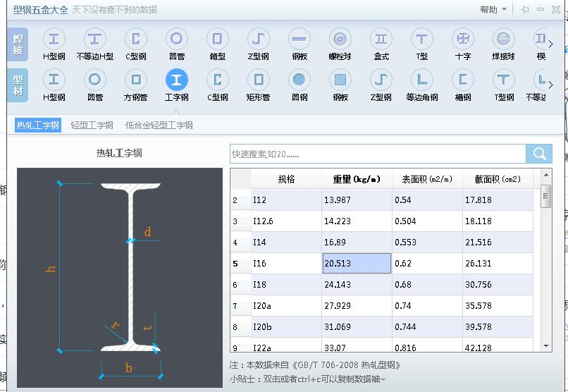Click table vertical scrollbar thumb

pyautogui.click(x=545, y=196)
